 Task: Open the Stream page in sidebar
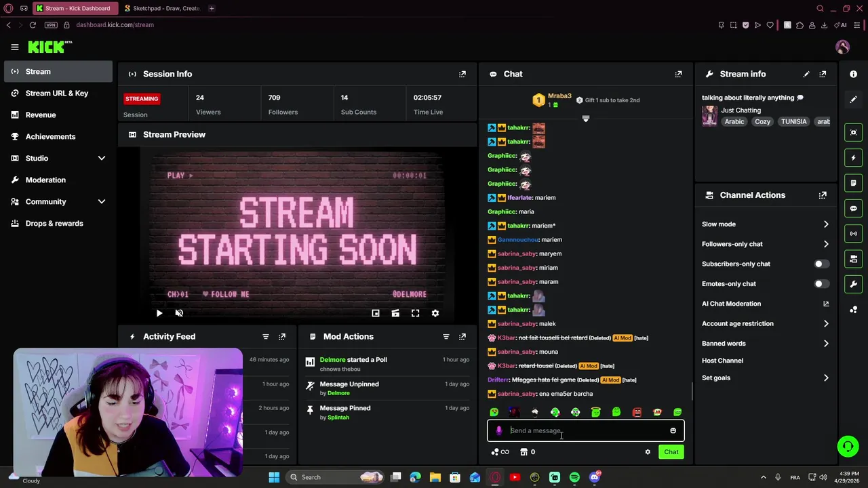pyautogui.click(x=58, y=71)
